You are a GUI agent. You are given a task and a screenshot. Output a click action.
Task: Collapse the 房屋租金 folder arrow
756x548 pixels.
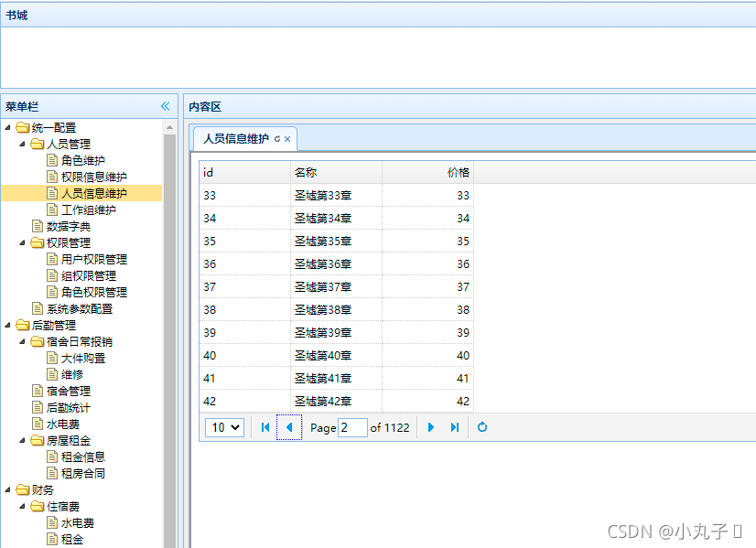pyautogui.click(x=22, y=441)
